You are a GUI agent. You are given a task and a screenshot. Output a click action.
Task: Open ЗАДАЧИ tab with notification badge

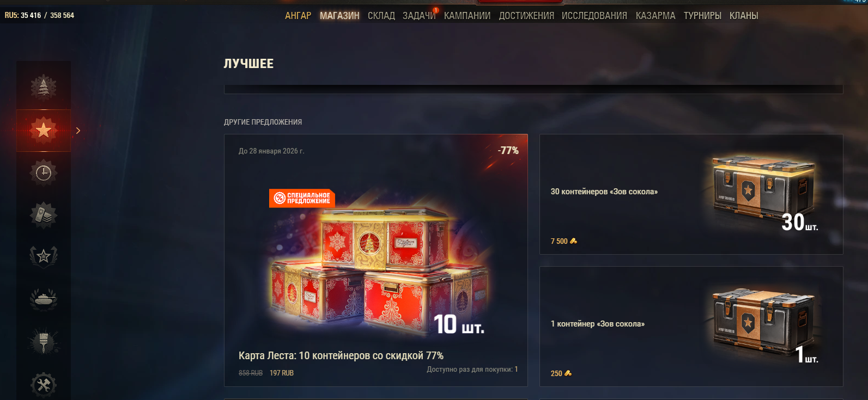[419, 16]
